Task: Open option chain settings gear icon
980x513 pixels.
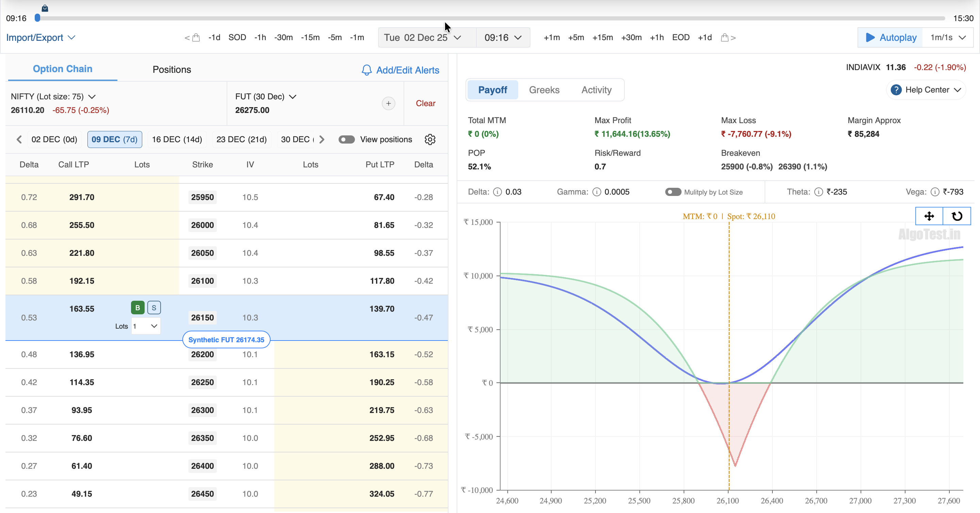Action: [430, 139]
